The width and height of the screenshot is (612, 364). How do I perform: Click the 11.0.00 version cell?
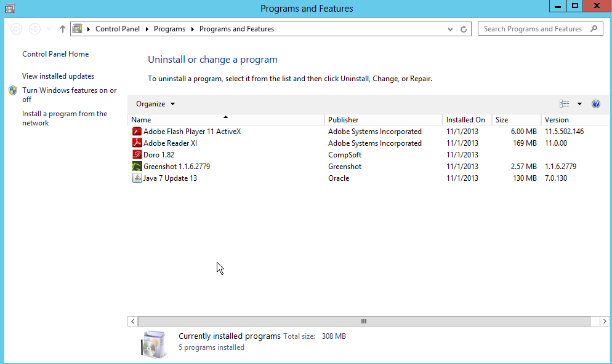(x=556, y=143)
